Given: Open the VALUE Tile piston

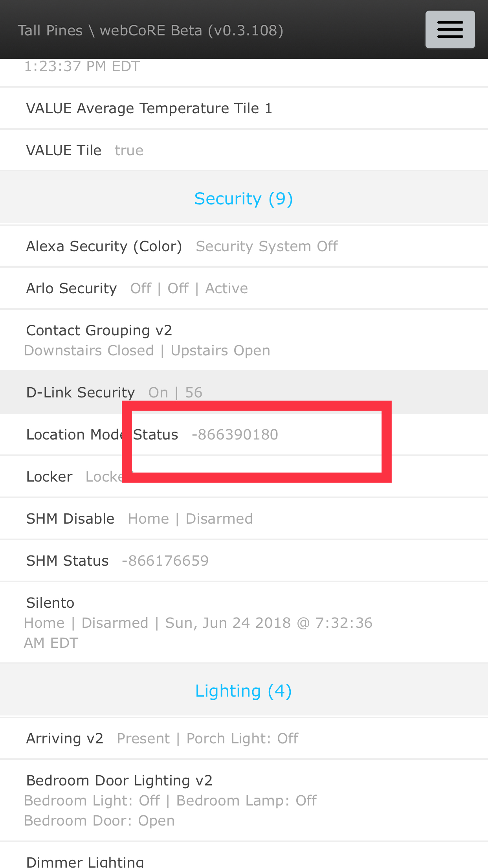Looking at the screenshot, I should [244, 151].
